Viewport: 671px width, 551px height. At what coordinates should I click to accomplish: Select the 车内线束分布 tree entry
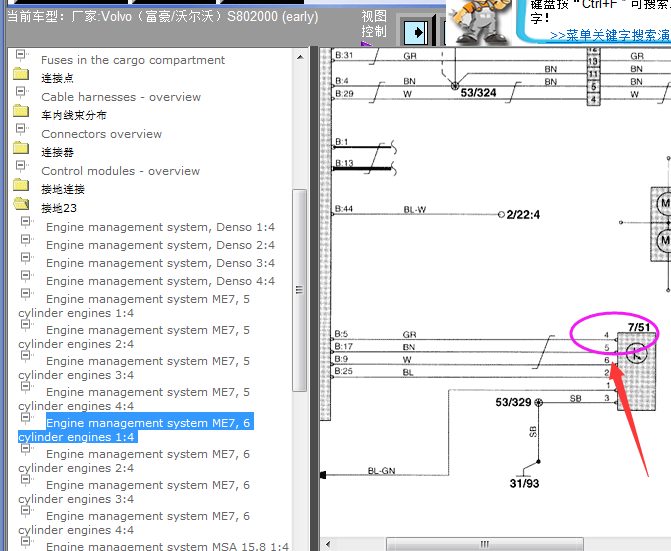point(74,115)
